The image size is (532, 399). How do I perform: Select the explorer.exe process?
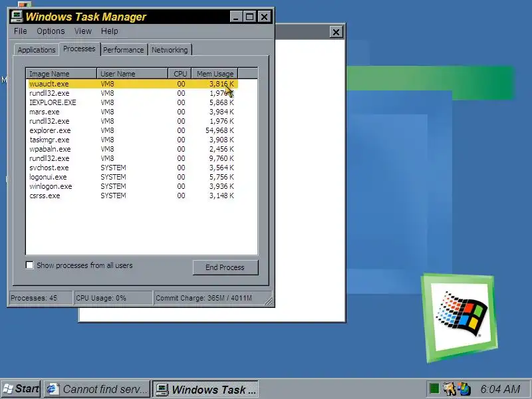[133, 130]
